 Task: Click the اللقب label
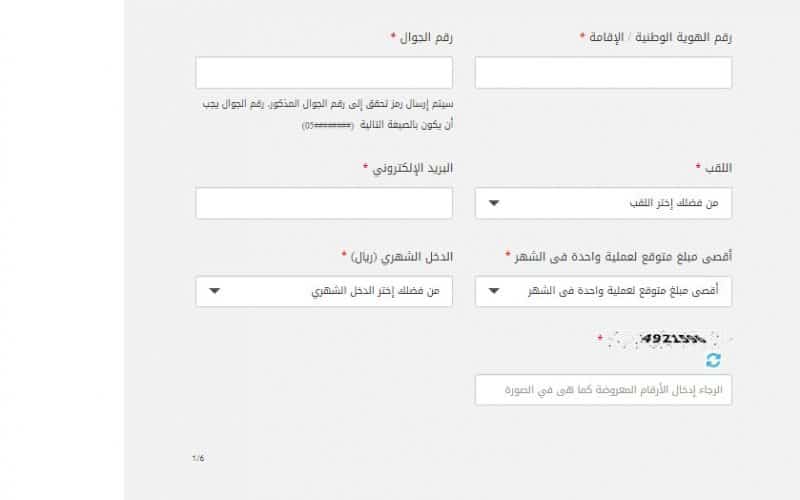pyautogui.click(x=718, y=168)
